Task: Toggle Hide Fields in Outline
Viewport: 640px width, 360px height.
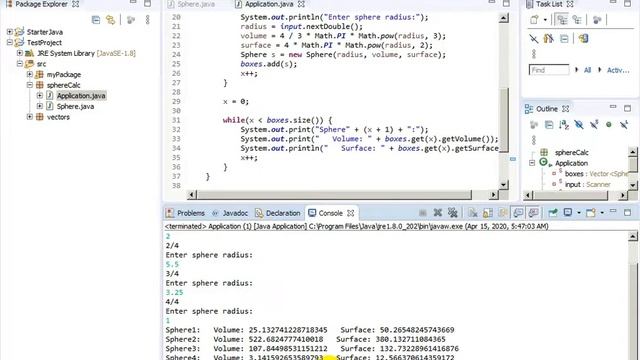Action: [x=579, y=125]
